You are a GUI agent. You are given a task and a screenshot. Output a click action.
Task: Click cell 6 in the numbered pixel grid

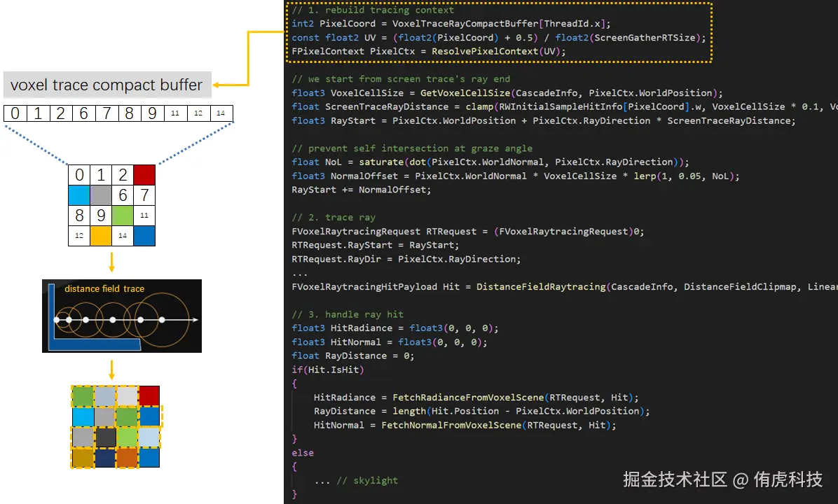(x=123, y=195)
